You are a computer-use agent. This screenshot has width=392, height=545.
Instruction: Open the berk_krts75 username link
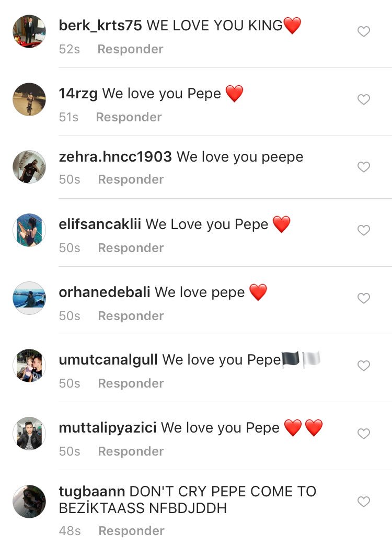(100, 25)
